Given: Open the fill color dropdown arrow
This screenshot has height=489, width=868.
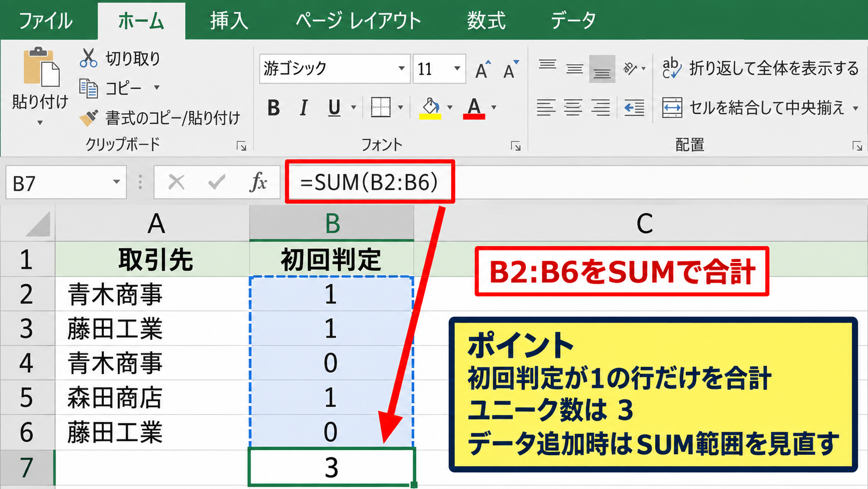Looking at the screenshot, I should 450,108.
